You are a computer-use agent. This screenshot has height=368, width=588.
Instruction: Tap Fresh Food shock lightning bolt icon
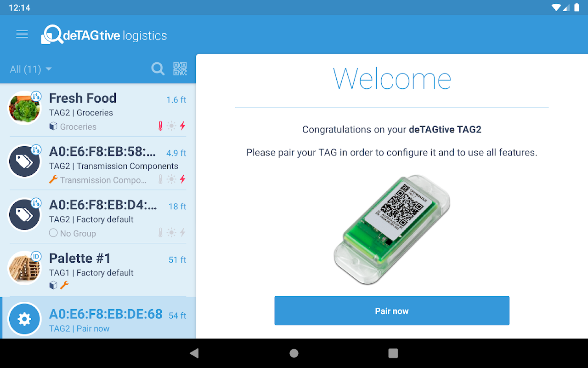[182, 126]
